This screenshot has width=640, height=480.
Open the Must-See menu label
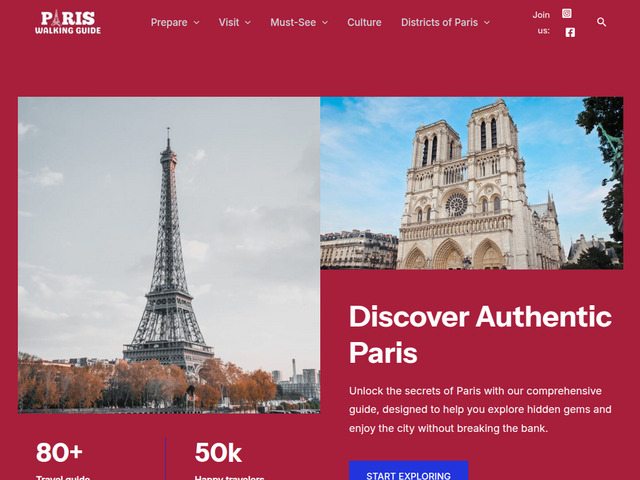(x=293, y=22)
